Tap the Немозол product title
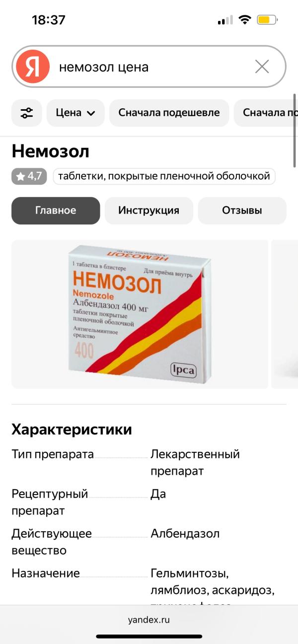This screenshot has width=298, height=644. click(50, 151)
